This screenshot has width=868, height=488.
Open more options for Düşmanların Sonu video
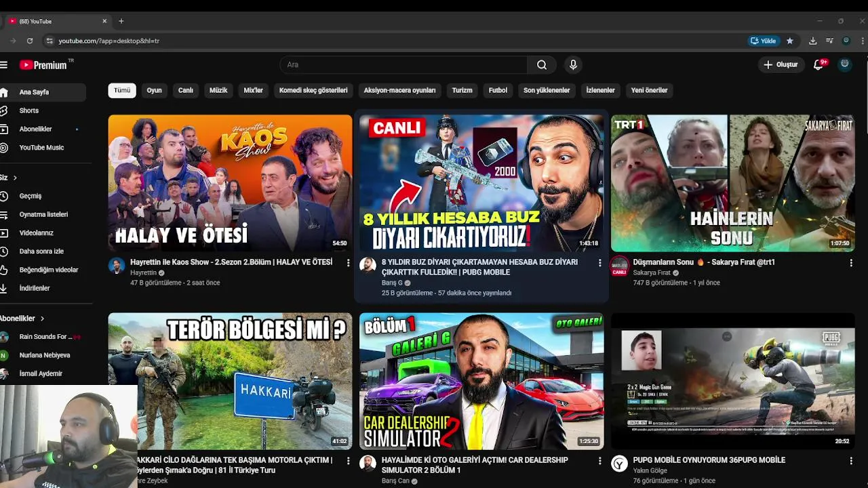click(851, 263)
